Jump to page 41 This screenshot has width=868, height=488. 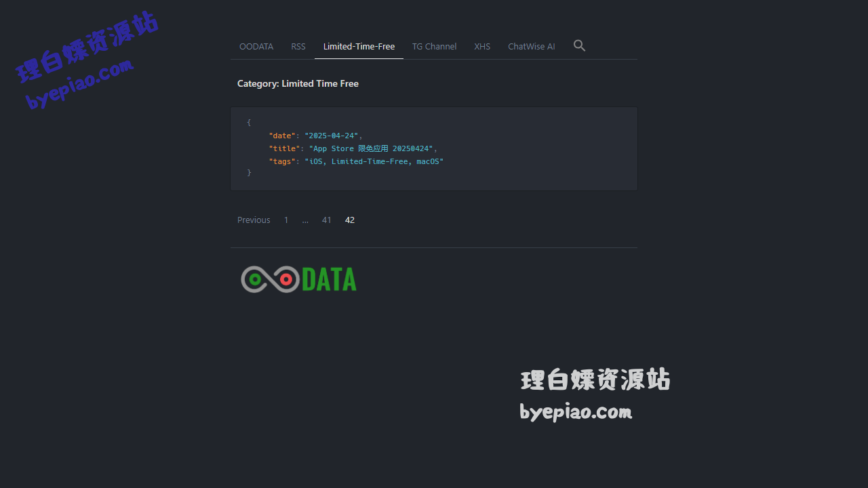tap(327, 220)
